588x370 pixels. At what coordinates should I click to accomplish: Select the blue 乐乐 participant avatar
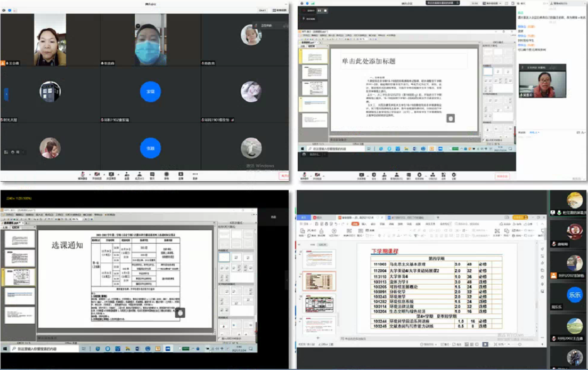574,294
